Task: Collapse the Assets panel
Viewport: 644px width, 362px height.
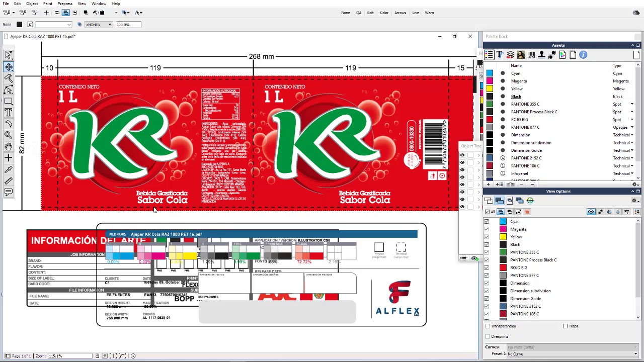Action: pyautogui.click(x=632, y=45)
